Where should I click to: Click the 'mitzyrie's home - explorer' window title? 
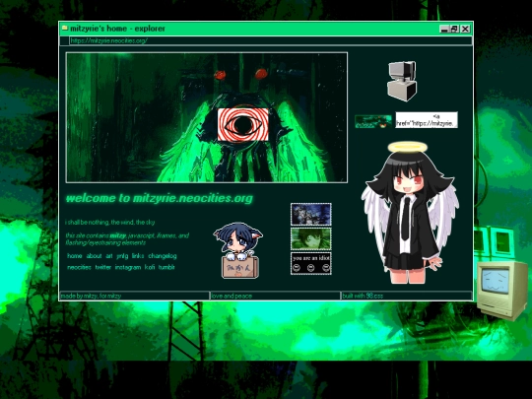(117, 29)
